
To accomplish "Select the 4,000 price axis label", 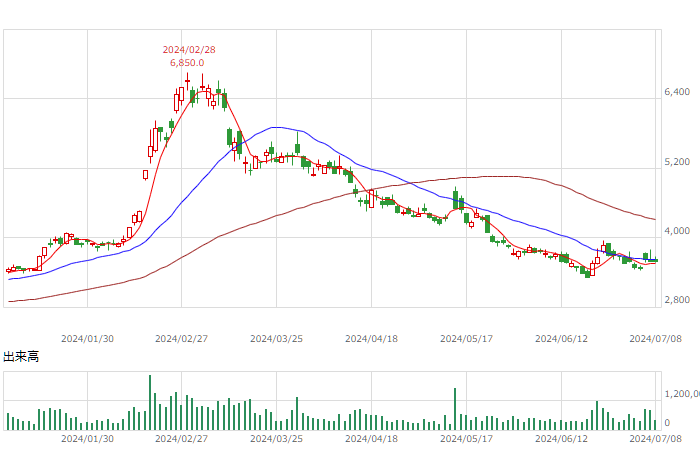I will (x=677, y=231).
